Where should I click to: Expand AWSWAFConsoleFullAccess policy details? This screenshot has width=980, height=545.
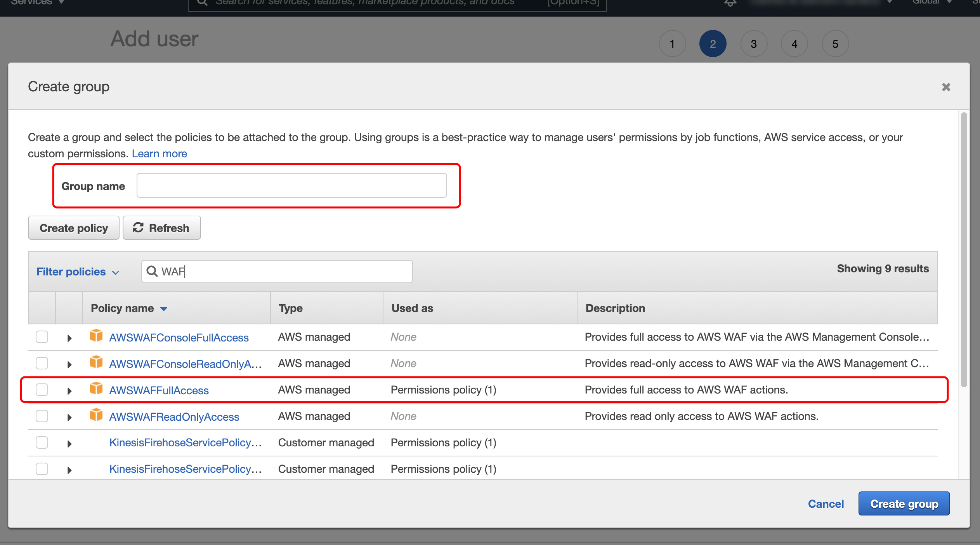click(69, 338)
